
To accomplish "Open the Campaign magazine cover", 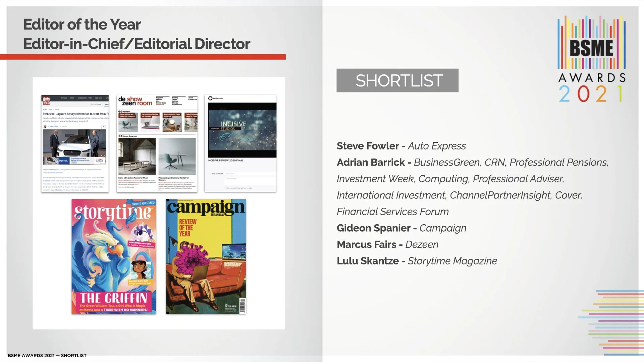I will click(x=206, y=256).
